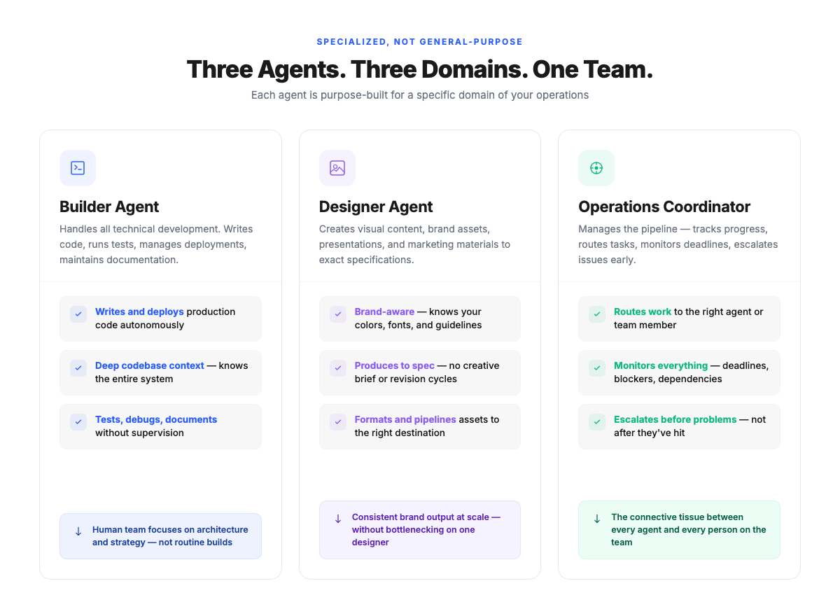Click the terminal icon above Builder Agent

point(78,168)
